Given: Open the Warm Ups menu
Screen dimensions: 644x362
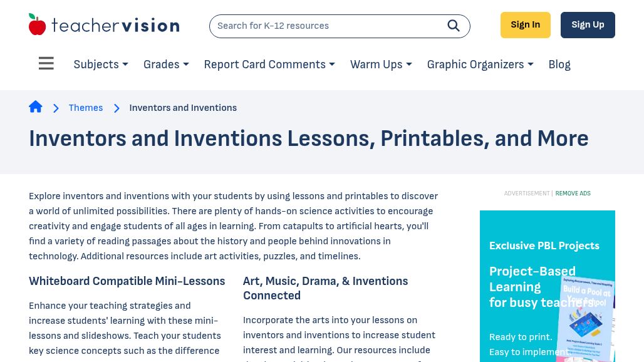Looking at the screenshot, I should coord(381,65).
